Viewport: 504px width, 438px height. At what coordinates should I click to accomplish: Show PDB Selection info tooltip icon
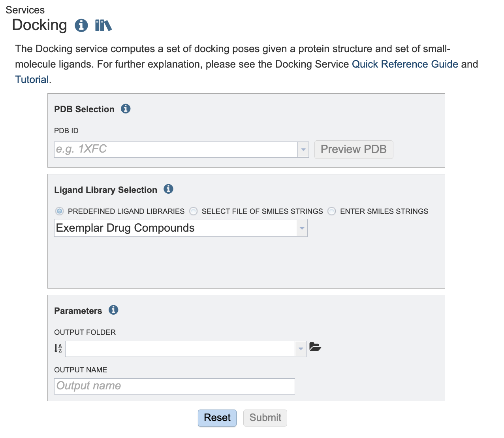pos(126,108)
